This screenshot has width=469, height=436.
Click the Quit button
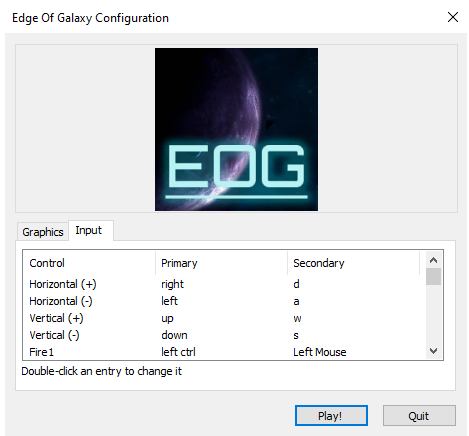(419, 416)
